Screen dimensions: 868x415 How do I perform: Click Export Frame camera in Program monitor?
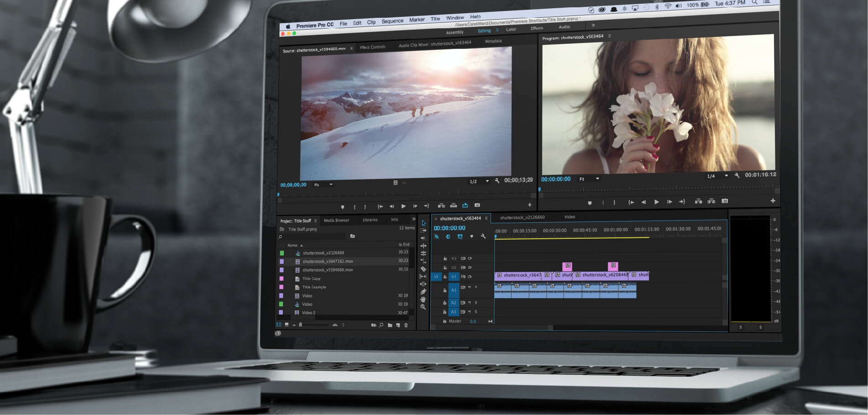pyautogui.click(x=725, y=201)
